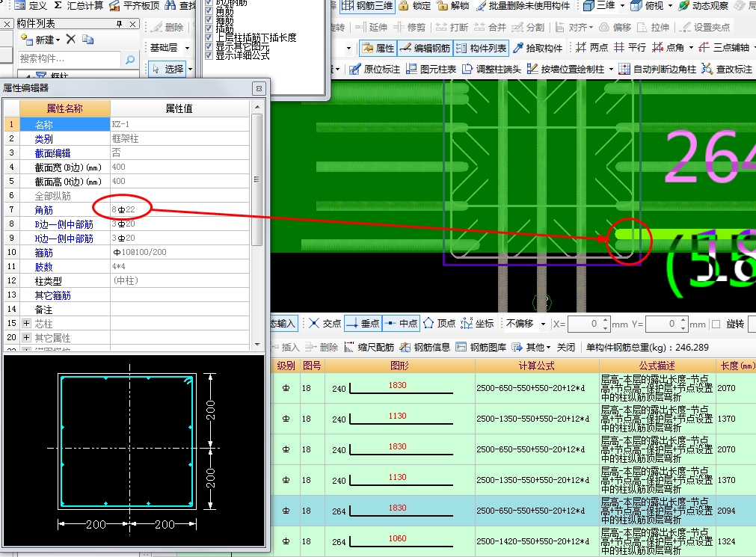This screenshot has width=756, height=557.
Task: Click 查改标注 check annotation tool
Action: (x=727, y=69)
